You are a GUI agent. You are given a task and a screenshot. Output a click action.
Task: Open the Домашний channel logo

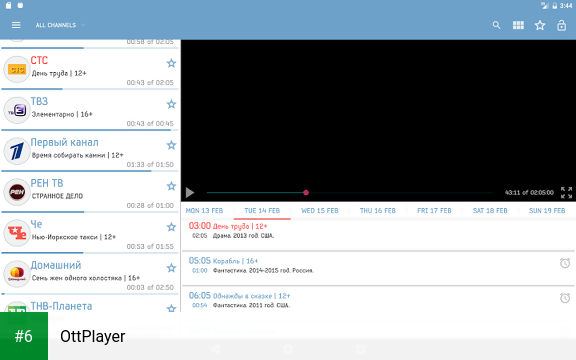click(17, 274)
